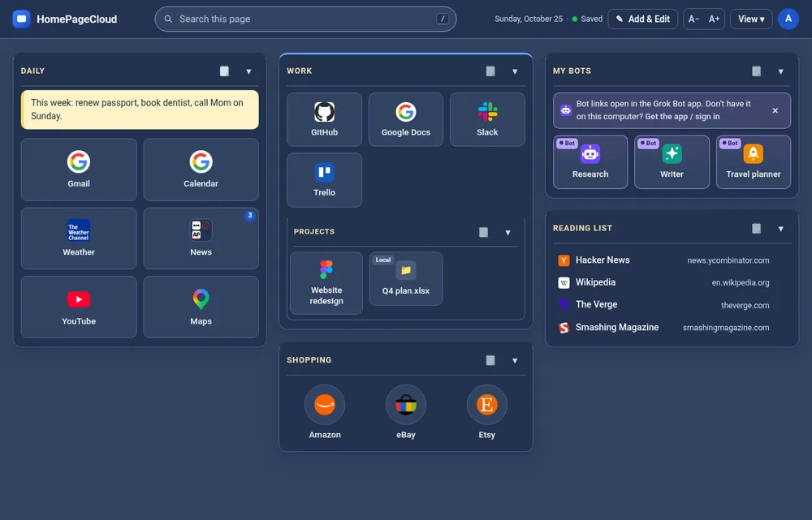
Task: Click the HomePageCloud logo
Action: pyautogui.click(x=65, y=19)
